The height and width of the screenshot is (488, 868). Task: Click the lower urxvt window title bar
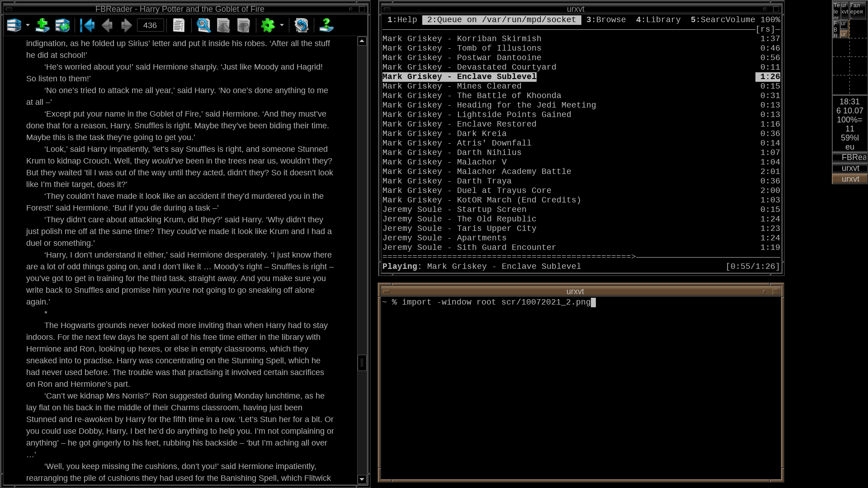(x=575, y=291)
